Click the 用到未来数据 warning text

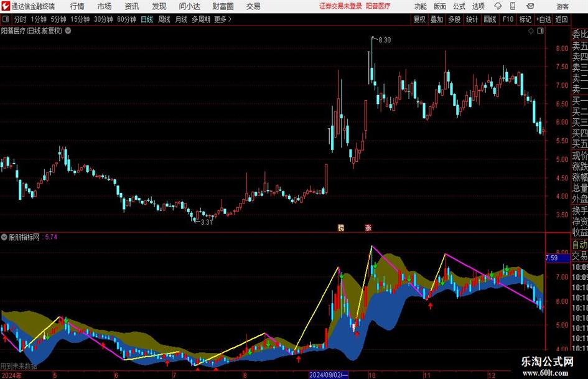19,366
